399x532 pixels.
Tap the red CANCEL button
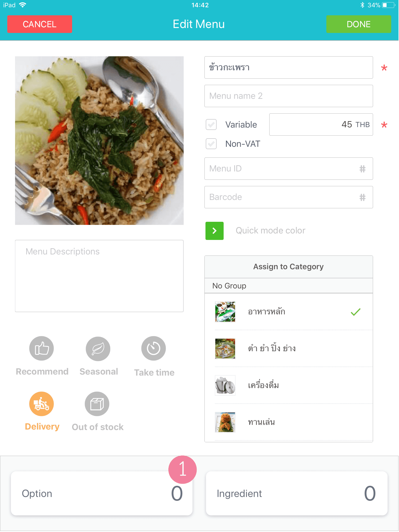[x=39, y=24]
